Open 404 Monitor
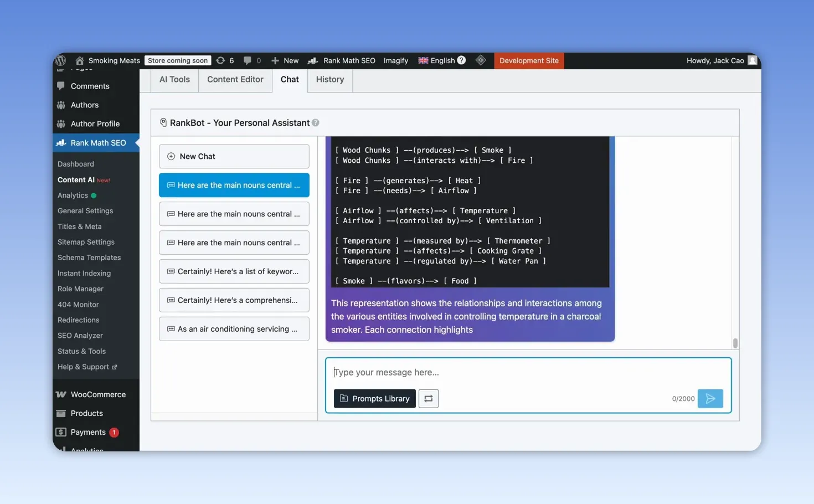Viewport: 814px width, 504px height. coord(78,304)
